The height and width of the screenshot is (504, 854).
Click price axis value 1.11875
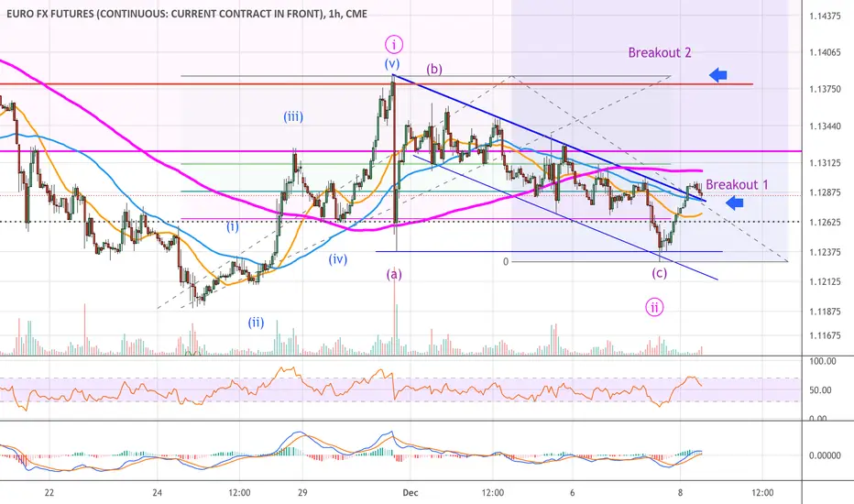click(x=825, y=312)
